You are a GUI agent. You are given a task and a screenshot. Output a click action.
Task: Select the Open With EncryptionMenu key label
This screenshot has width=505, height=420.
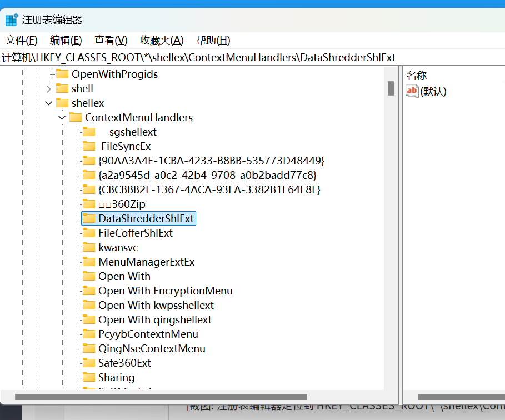point(166,291)
